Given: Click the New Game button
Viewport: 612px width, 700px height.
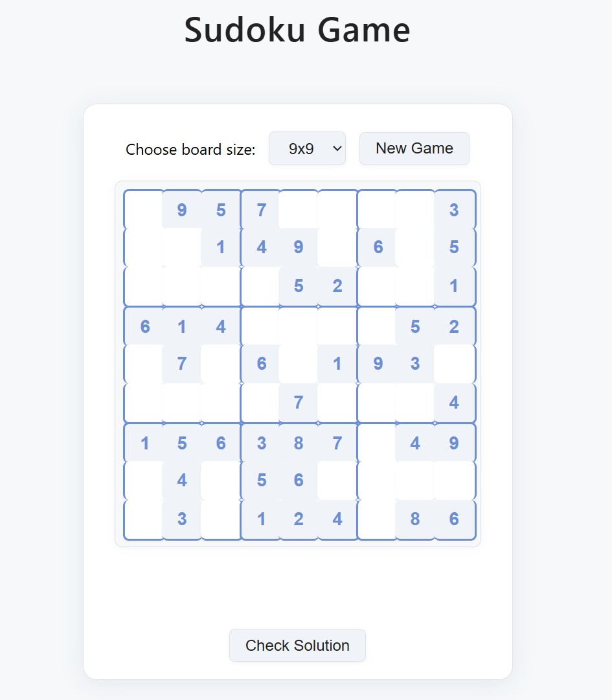Looking at the screenshot, I should tap(414, 148).
